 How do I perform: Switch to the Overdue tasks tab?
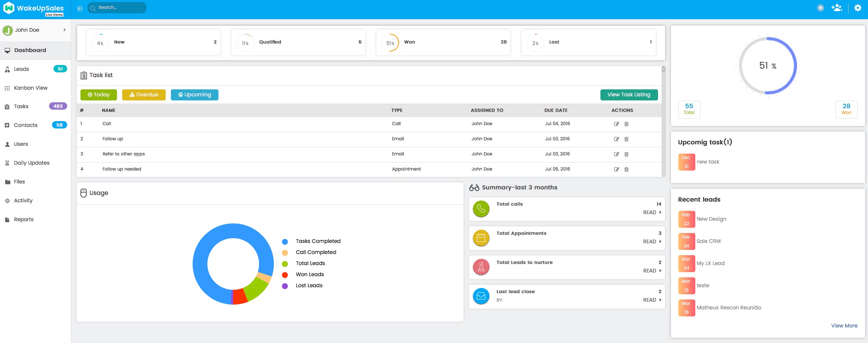pyautogui.click(x=144, y=95)
